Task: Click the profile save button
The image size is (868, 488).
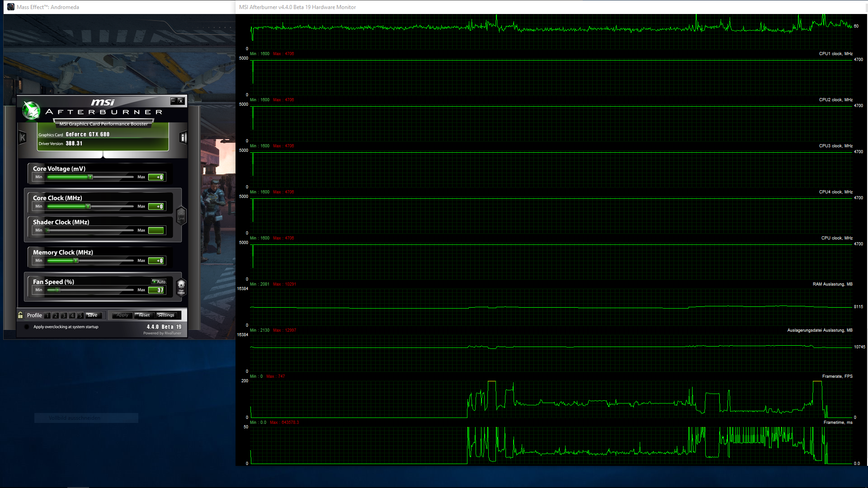Action: (93, 315)
